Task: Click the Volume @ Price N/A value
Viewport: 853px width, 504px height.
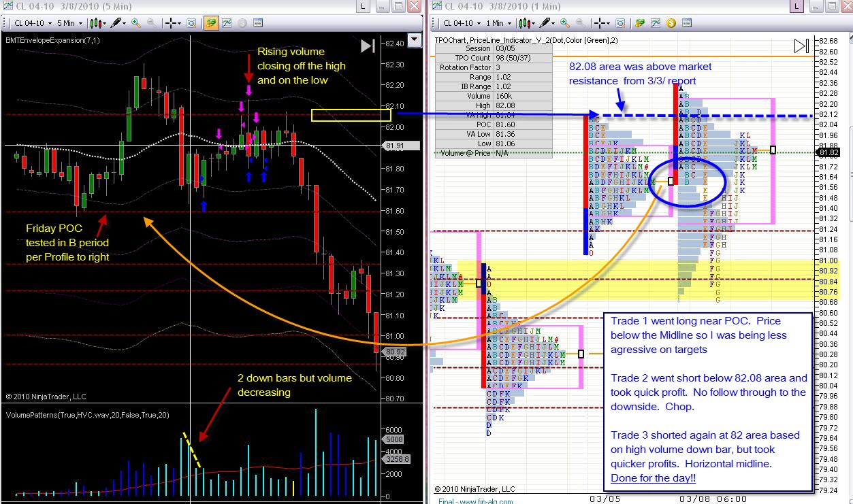Action: (523, 153)
